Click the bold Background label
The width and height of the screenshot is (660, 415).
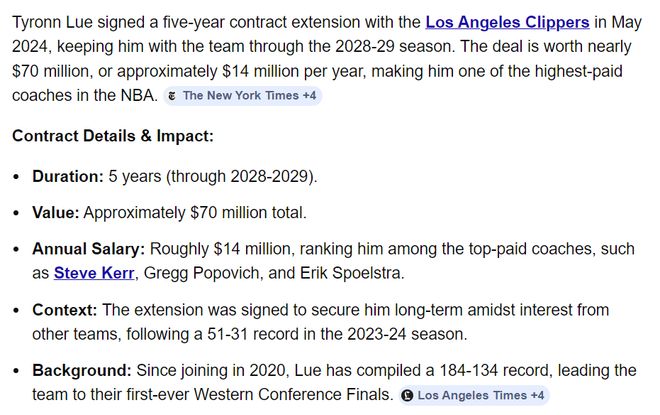(x=82, y=370)
